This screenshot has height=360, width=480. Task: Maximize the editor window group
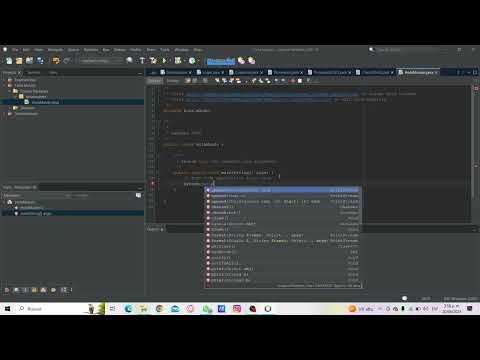pos(475,72)
